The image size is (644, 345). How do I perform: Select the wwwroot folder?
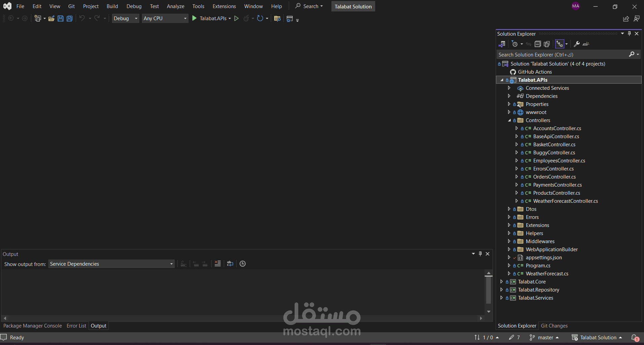click(536, 112)
